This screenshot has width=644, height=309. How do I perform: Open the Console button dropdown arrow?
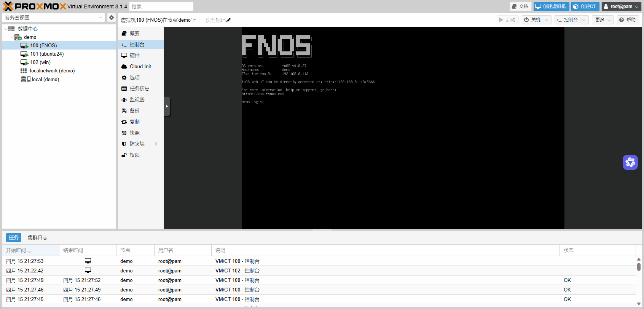584,20
